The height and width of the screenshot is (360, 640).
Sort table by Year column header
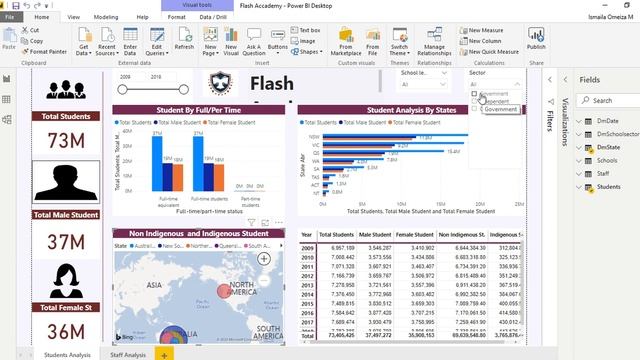tap(307, 235)
